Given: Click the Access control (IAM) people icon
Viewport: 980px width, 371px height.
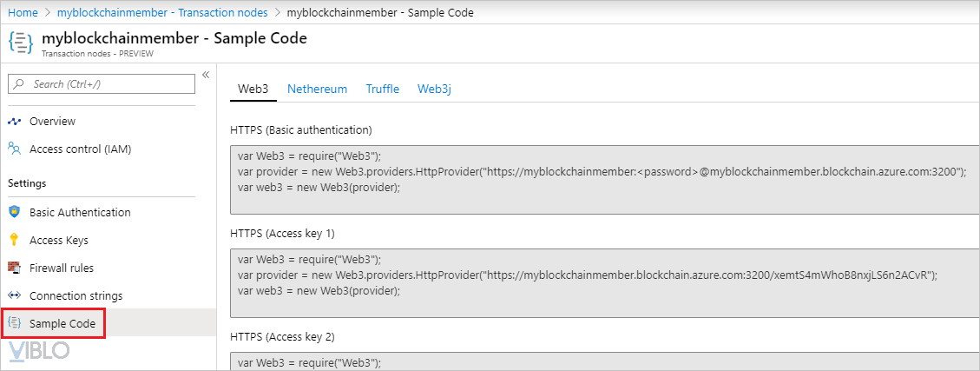Looking at the screenshot, I should (14, 149).
